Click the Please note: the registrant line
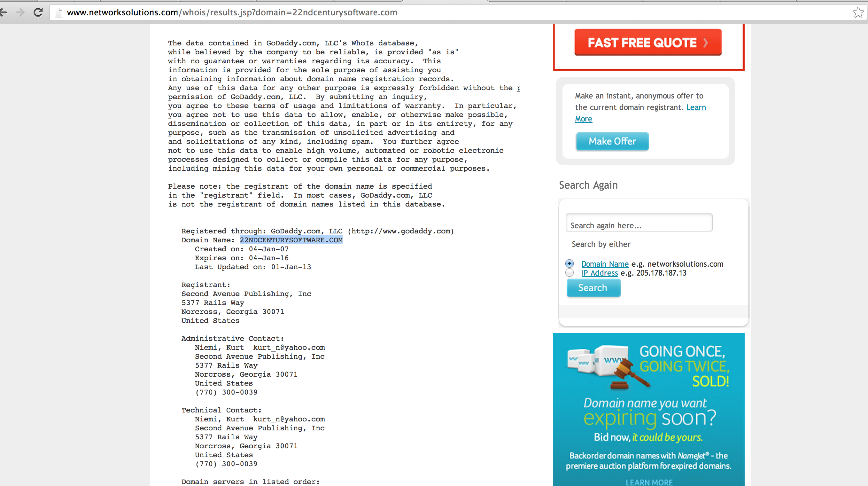This screenshot has width=868, height=486. pyautogui.click(x=300, y=186)
